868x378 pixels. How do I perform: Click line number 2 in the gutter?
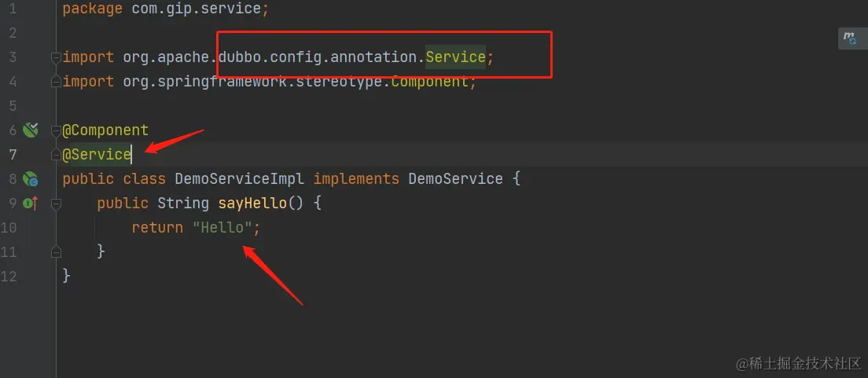(x=13, y=33)
